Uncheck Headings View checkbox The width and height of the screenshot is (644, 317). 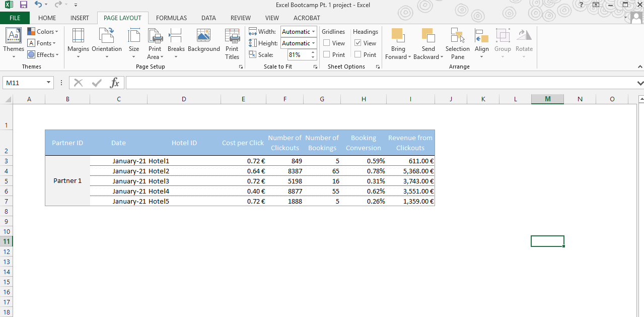coord(358,43)
